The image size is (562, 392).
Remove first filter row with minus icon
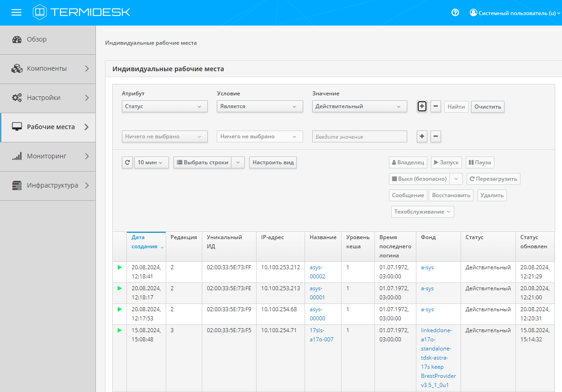[x=436, y=106]
